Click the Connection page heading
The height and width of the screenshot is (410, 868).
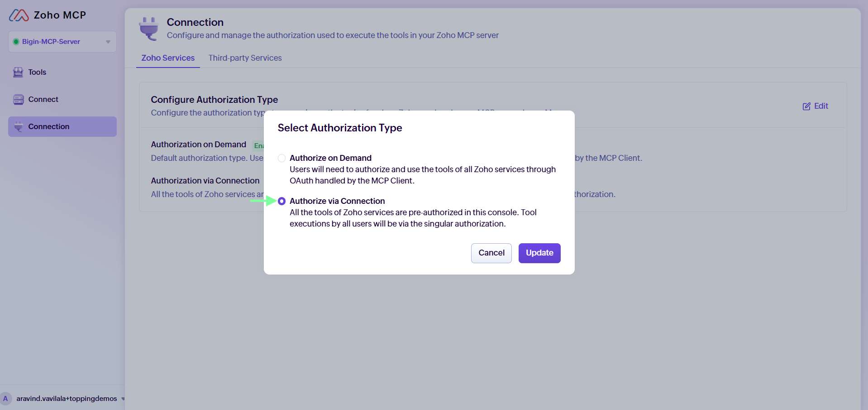(x=195, y=22)
